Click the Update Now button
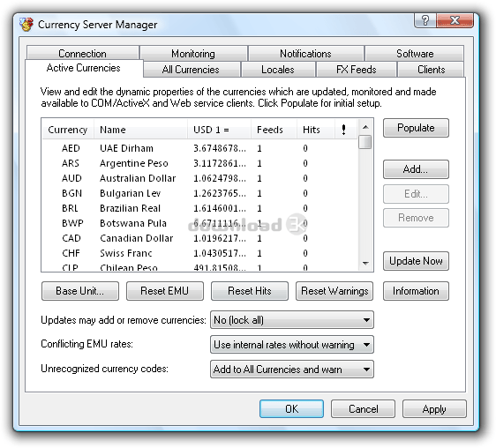 [416, 261]
